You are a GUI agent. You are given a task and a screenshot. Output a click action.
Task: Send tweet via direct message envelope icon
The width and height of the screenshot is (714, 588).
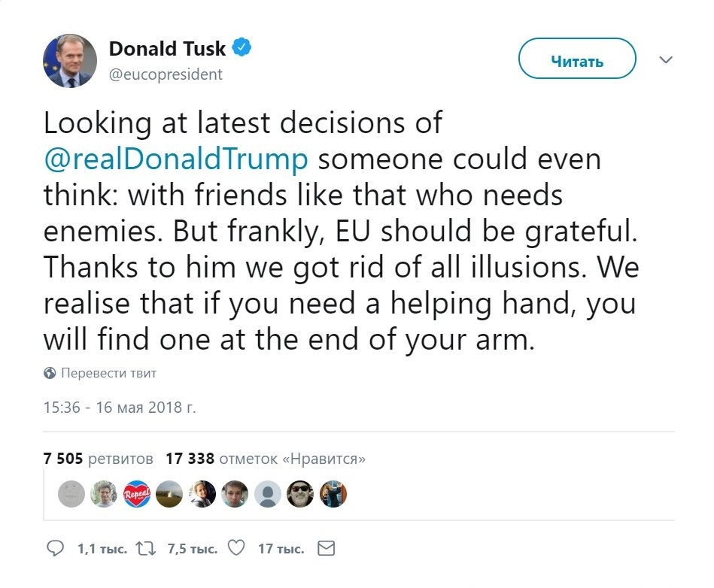[326, 550]
